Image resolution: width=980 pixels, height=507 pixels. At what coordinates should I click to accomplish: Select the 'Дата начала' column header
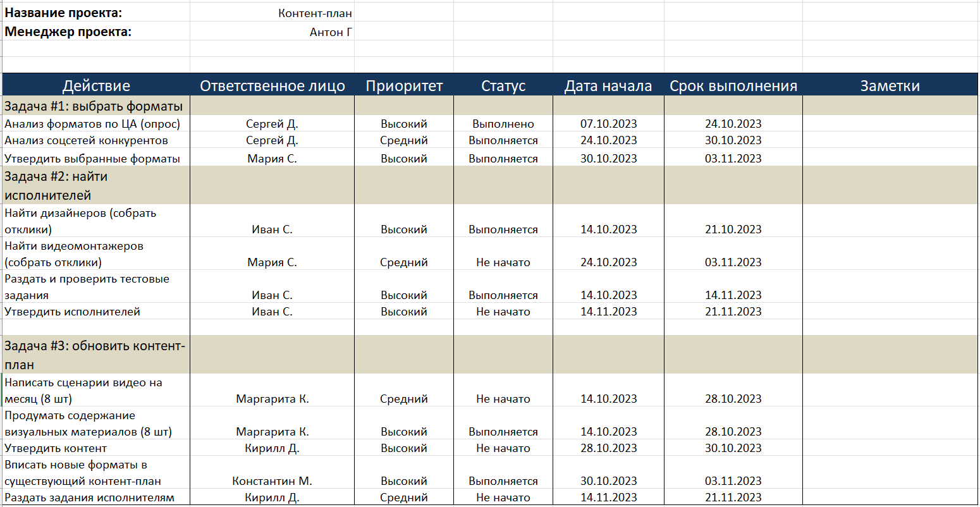pyautogui.click(x=608, y=86)
